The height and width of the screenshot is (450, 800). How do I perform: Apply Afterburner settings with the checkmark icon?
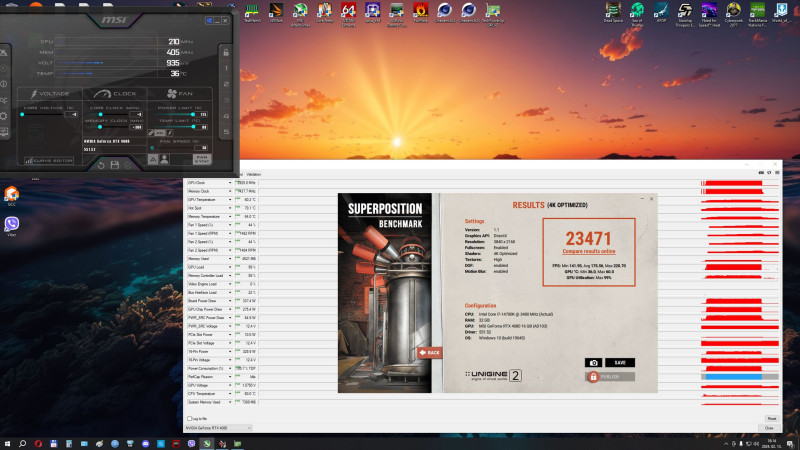[x=128, y=165]
